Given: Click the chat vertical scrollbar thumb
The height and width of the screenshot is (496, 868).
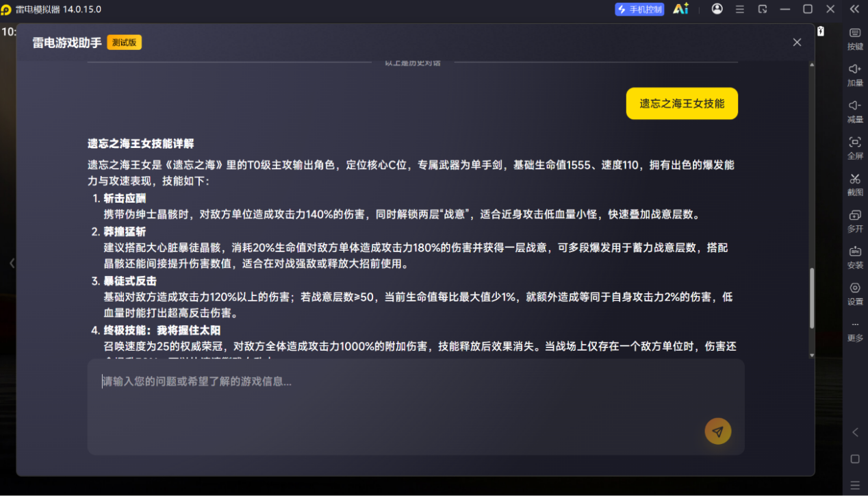Looking at the screenshot, I should [x=812, y=298].
